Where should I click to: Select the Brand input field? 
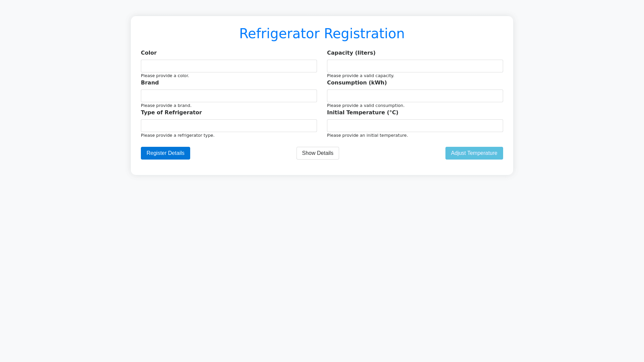pos(229,96)
